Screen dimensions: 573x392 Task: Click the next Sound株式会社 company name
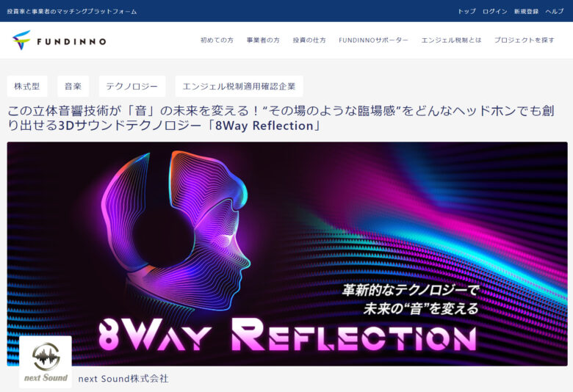123,379
